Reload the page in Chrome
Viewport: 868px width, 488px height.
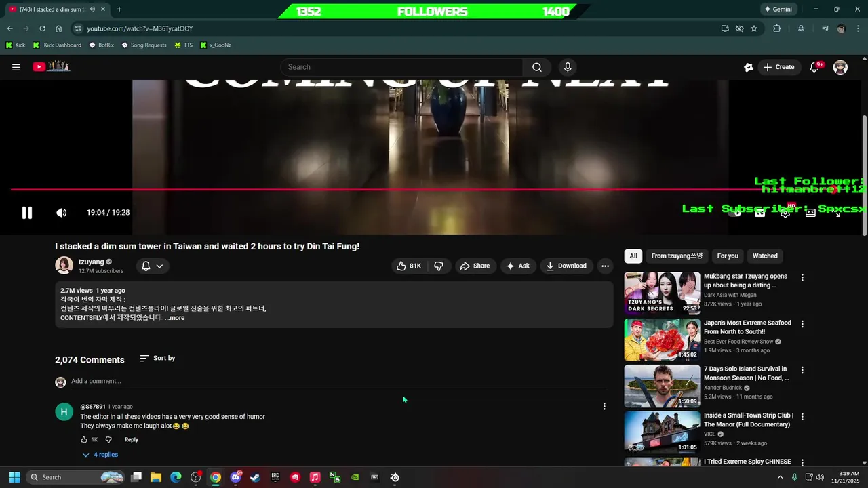(x=42, y=28)
